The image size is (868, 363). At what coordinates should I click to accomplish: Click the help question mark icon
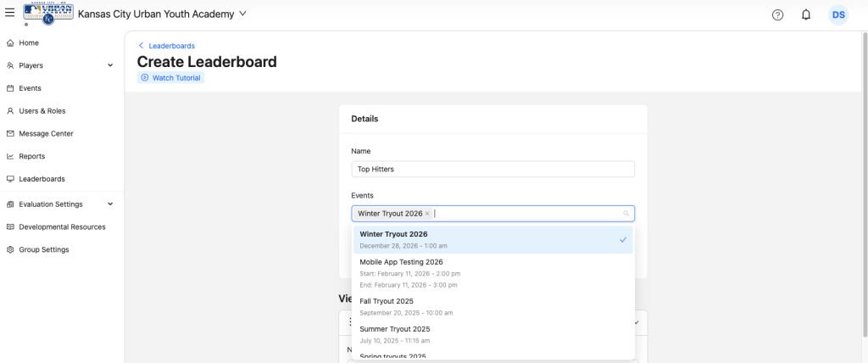click(x=777, y=14)
